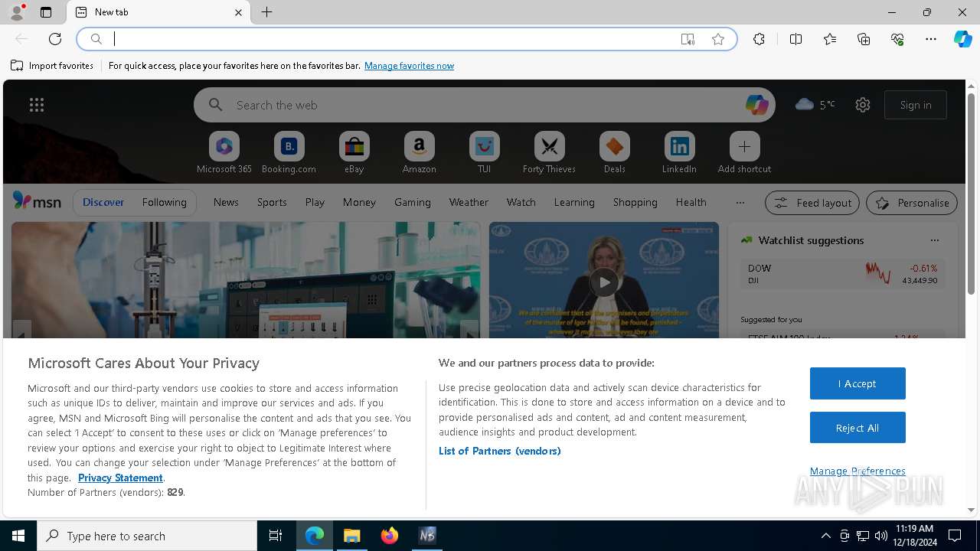
Task: Click Reject All on privacy banner
Action: point(857,428)
